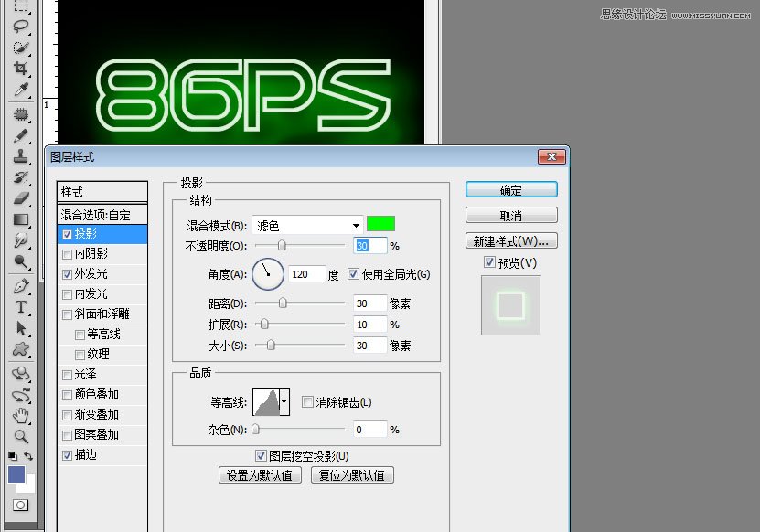760x532 pixels.
Task: Click the 复位为默认值 button
Action: click(352, 475)
